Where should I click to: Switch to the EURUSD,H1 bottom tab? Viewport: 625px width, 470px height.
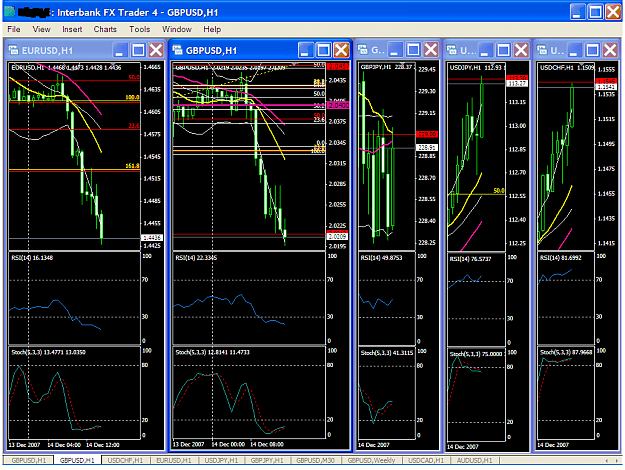(174, 460)
